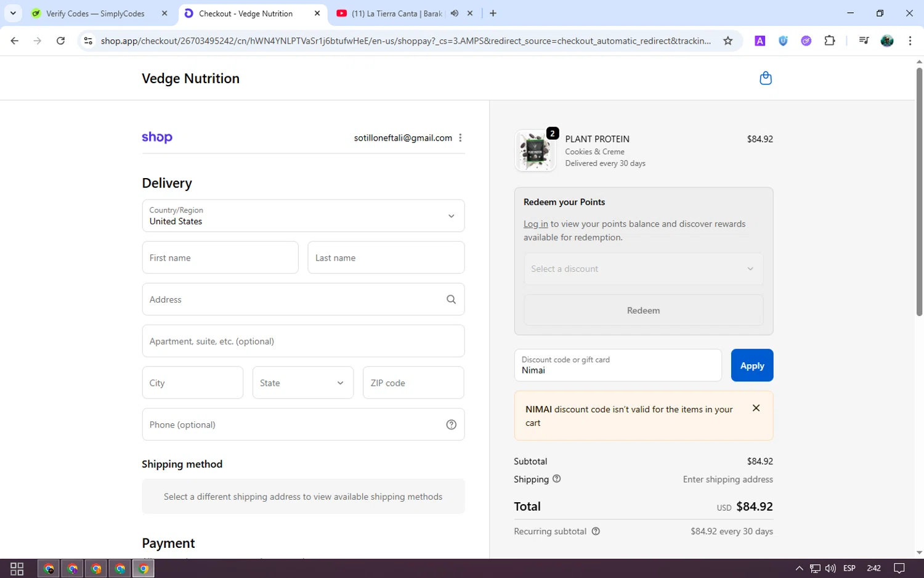This screenshot has width=924, height=578.
Task: Open the State dropdown
Action: tap(303, 383)
